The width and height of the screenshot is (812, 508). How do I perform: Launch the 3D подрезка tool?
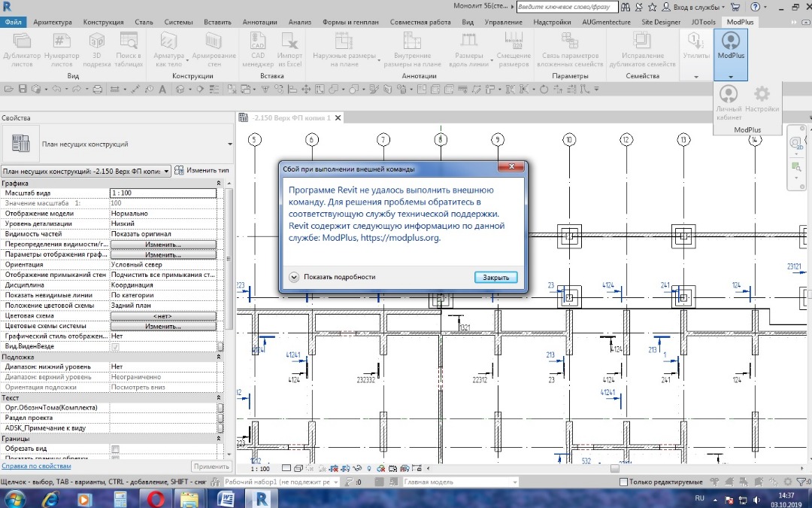[x=97, y=50]
